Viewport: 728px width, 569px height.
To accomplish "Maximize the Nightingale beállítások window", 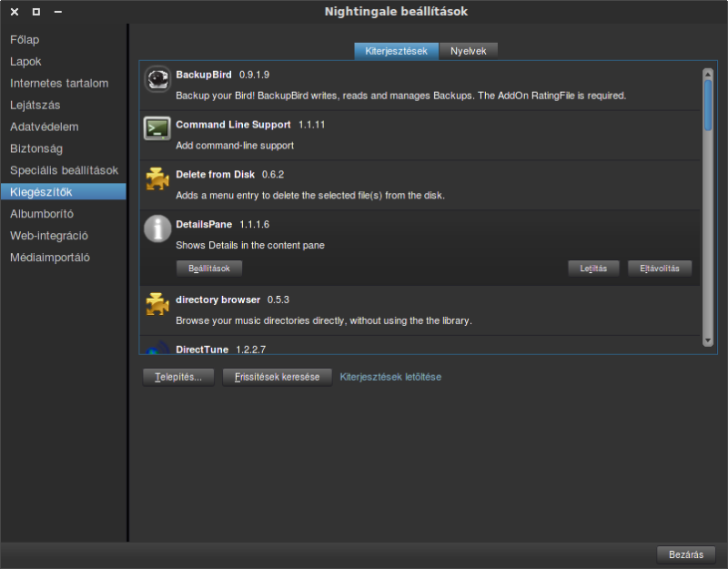I will click(36, 12).
